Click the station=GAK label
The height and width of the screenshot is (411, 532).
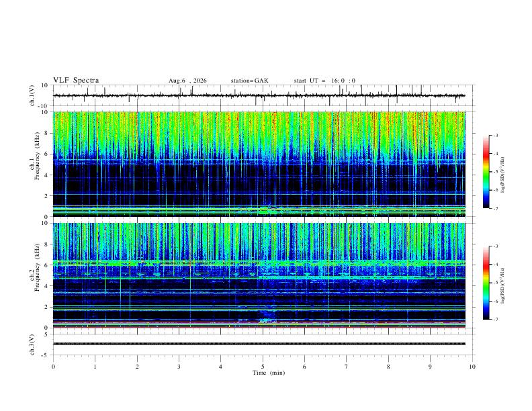[x=249, y=81]
